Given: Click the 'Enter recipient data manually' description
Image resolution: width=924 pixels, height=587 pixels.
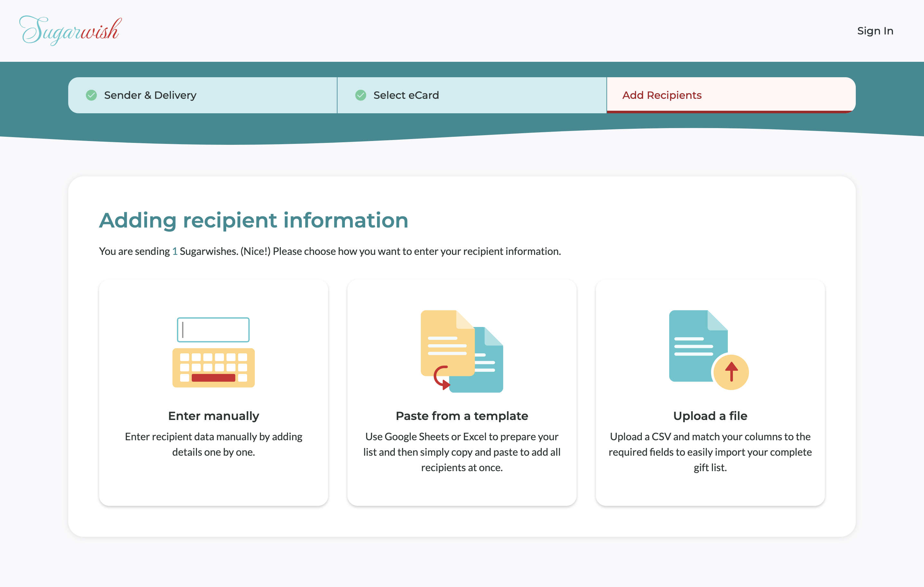Looking at the screenshot, I should [x=214, y=444].
